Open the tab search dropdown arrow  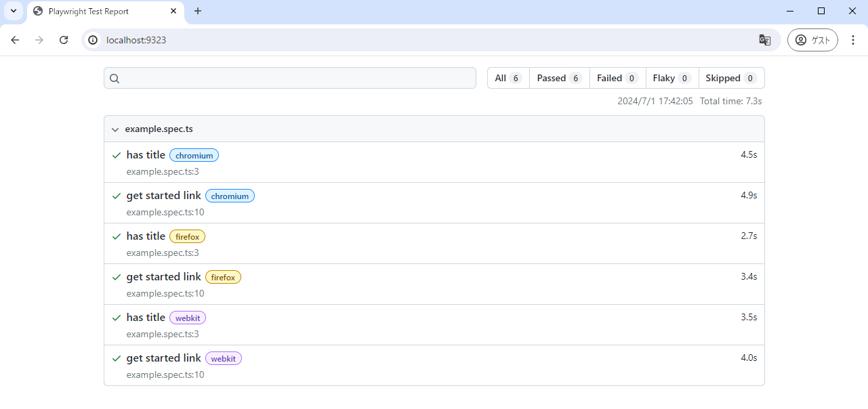[13, 11]
